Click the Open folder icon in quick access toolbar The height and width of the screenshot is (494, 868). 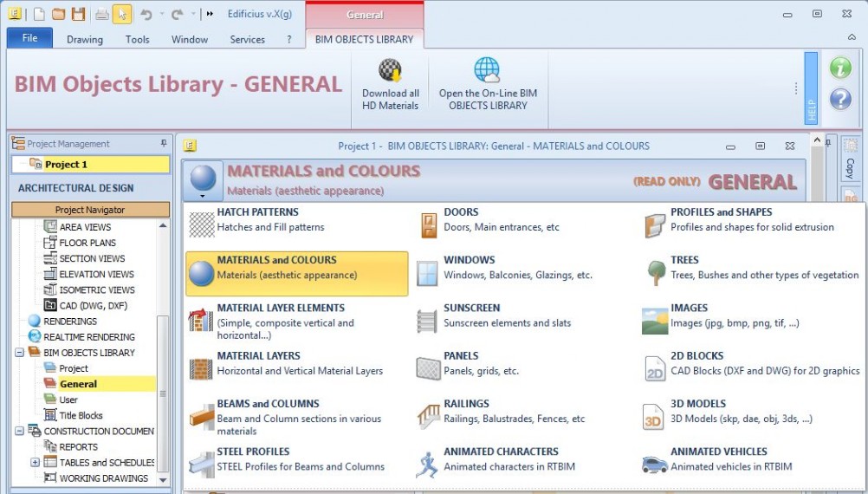(59, 14)
